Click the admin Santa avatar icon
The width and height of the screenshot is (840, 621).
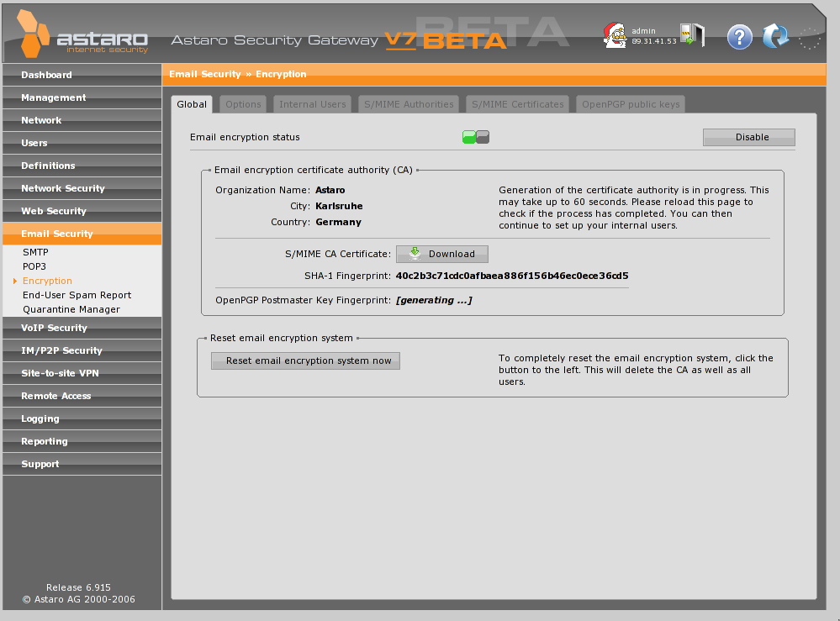(615, 35)
